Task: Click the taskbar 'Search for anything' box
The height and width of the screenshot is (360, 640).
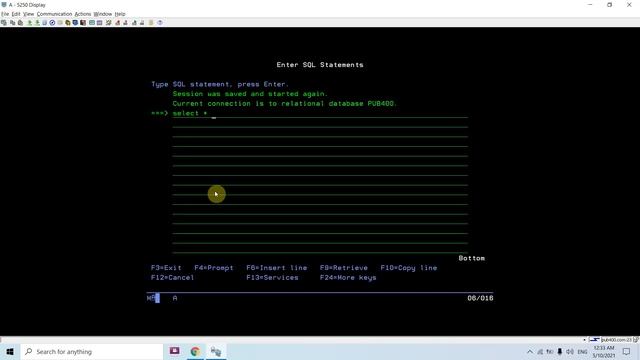Action: tap(92, 351)
